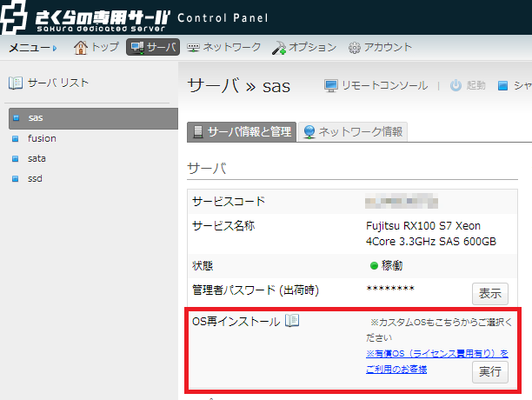The height and width of the screenshot is (400, 532).
Task: Click the サーバリスト book icon
Action: tap(16, 83)
